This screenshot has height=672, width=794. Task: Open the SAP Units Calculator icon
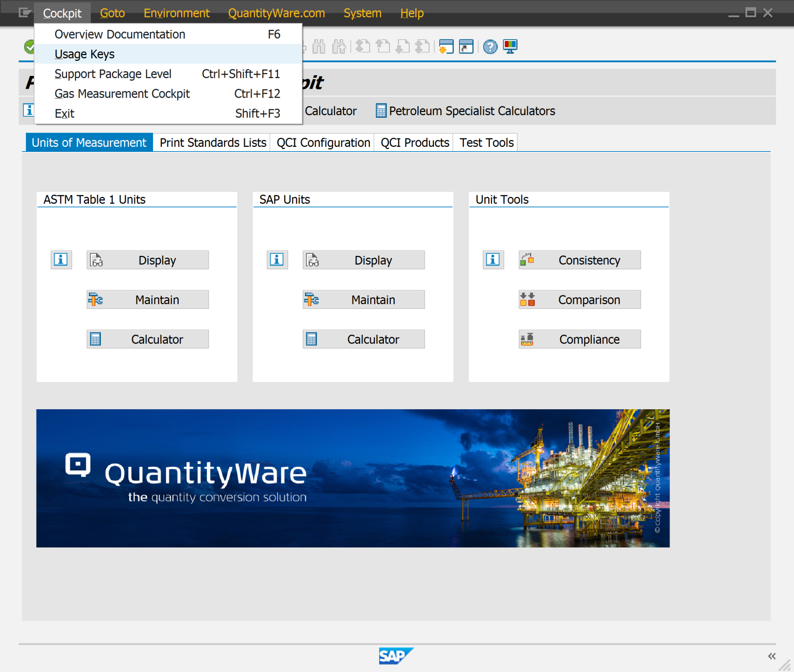(312, 339)
